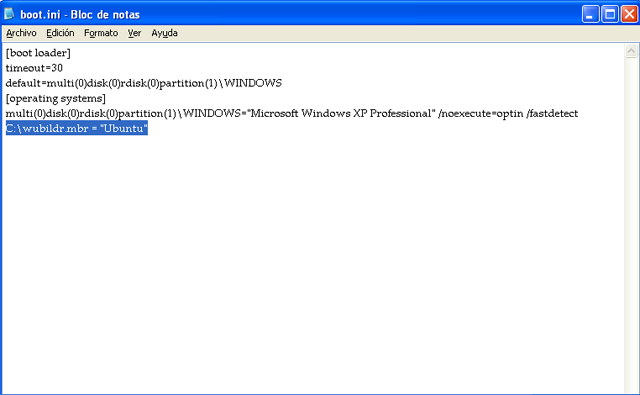Open the Formato menu
Image resolution: width=640 pixels, height=395 pixels.
coord(101,33)
